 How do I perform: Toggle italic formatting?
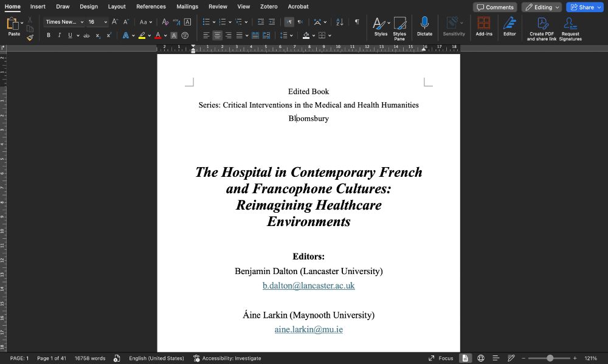pyautogui.click(x=60, y=36)
